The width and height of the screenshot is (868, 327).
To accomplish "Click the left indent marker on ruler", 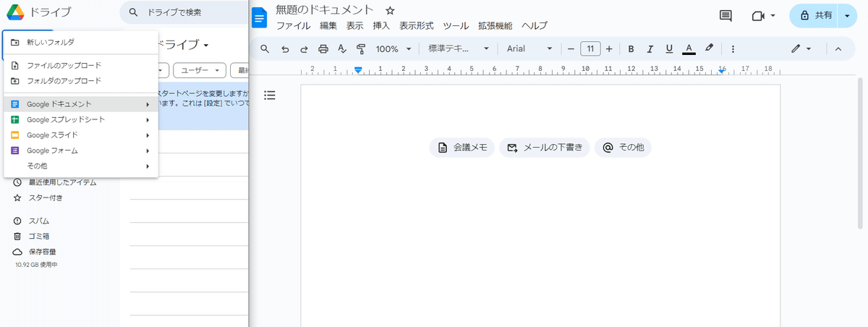I will click(x=358, y=69).
